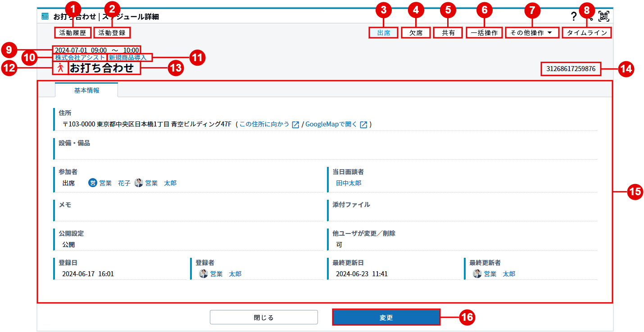Click external link icon after この住所に向かう
Viewport: 644px width, 332px height.
(295, 125)
